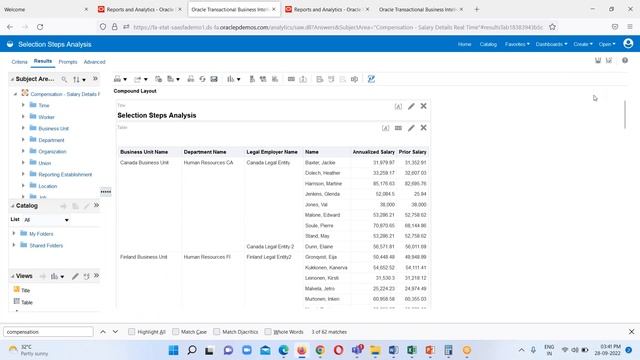
Task: Remove the Title view from compound layout
Action: (x=423, y=106)
